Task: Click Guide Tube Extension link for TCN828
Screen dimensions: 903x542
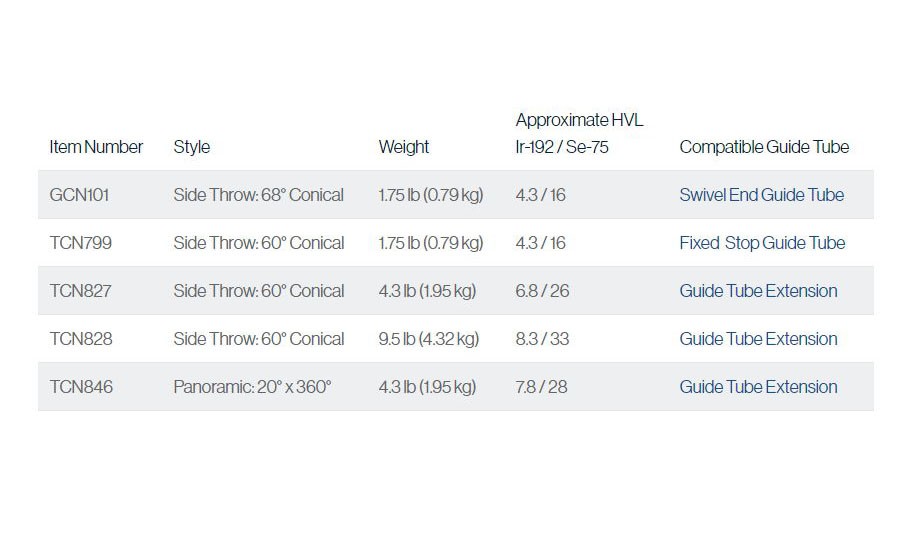Action: coord(758,339)
